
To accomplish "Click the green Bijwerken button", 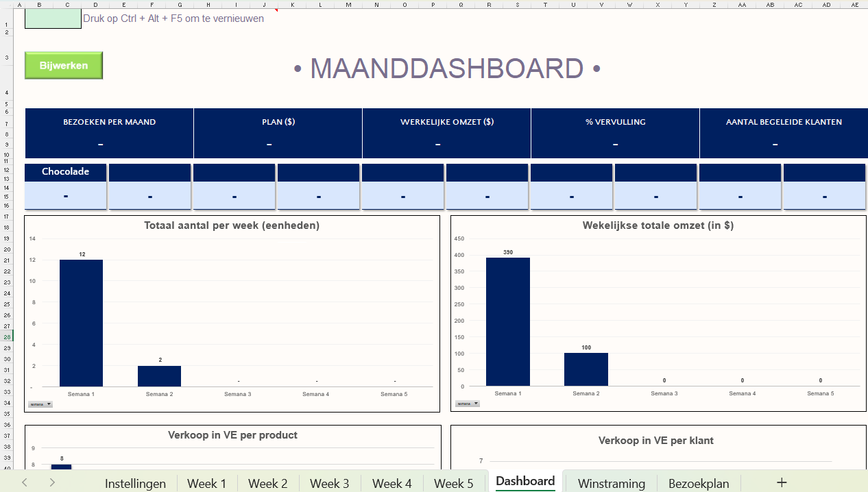I will [x=64, y=66].
